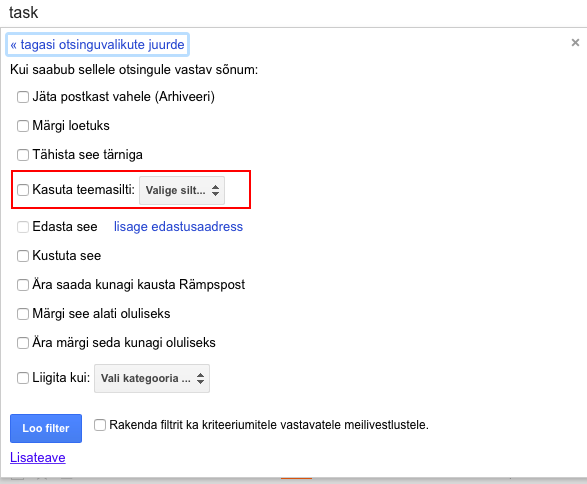Viewport: 587px width, 484px height.
Task: Open the 'Lisateave' help link
Action: 38,457
